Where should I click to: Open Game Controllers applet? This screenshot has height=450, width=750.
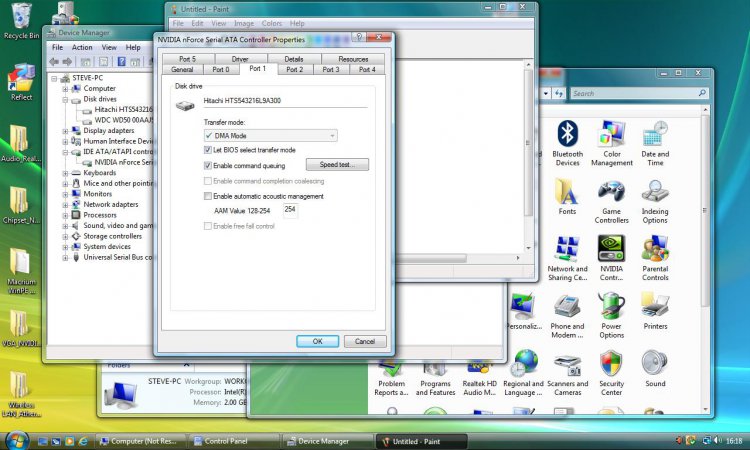pos(611,201)
